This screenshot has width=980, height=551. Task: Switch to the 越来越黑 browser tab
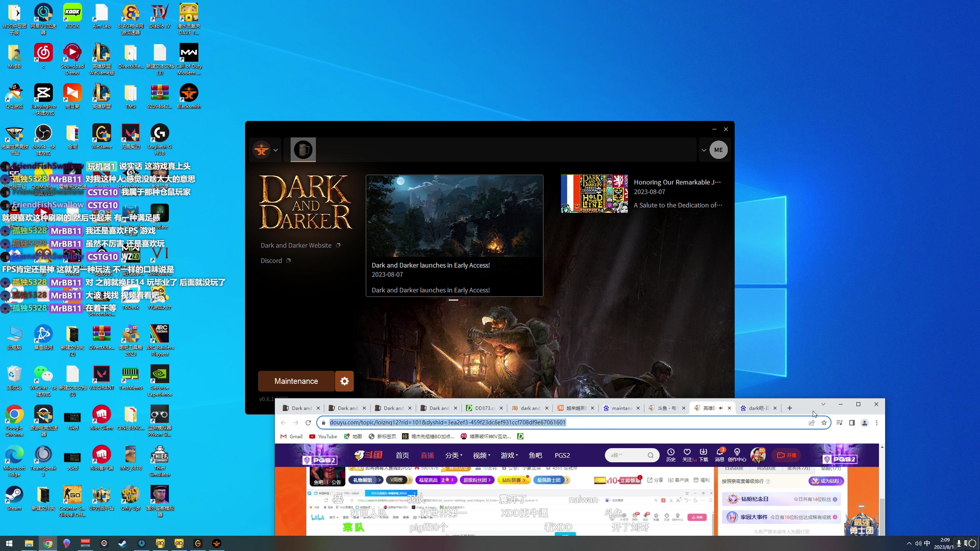click(x=575, y=408)
